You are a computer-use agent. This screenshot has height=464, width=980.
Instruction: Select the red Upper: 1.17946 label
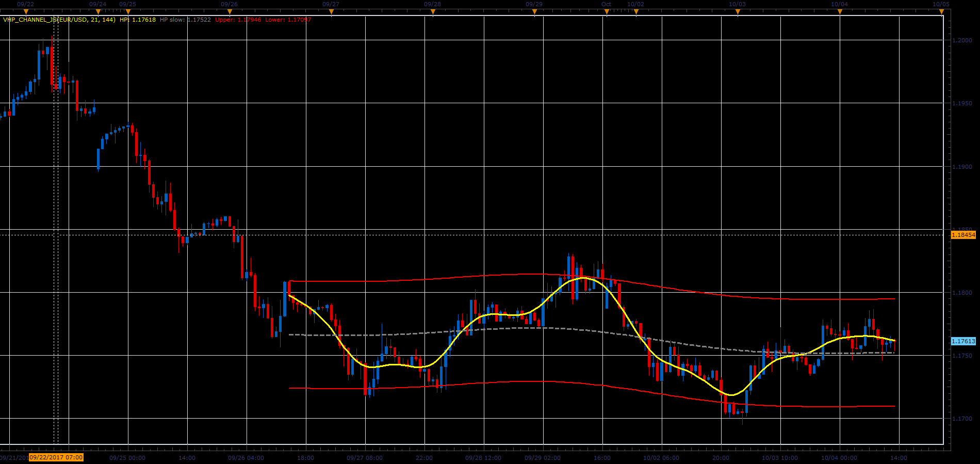point(238,20)
